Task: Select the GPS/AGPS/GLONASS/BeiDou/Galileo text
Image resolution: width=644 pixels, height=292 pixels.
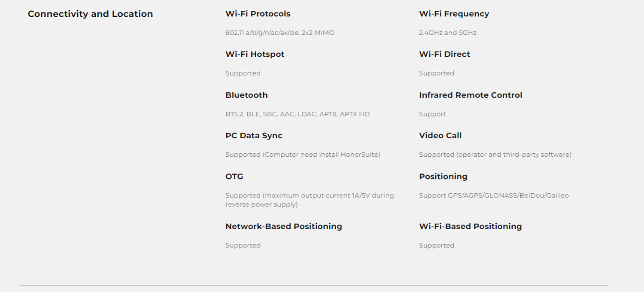Action: [x=494, y=195]
